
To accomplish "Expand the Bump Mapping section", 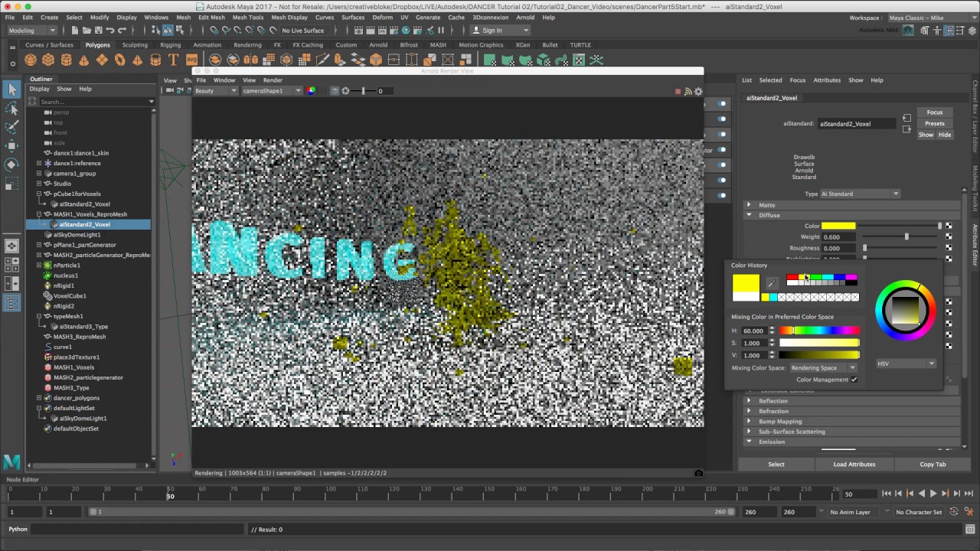I will pyautogui.click(x=749, y=421).
